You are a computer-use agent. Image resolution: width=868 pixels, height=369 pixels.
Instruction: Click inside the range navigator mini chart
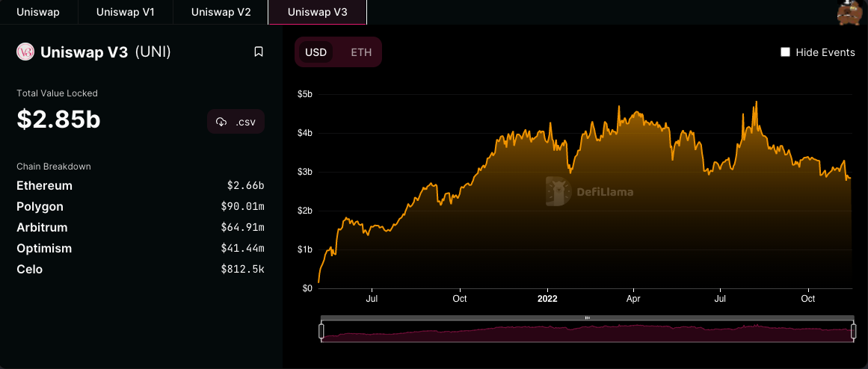587,332
